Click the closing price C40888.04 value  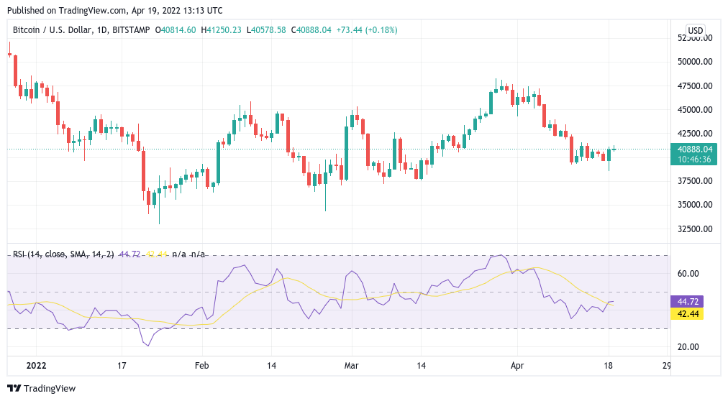click(311, 30)
